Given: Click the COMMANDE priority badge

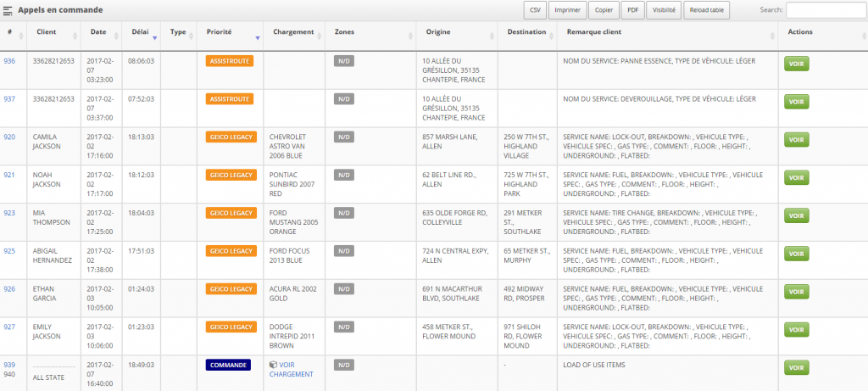Looking at the screenshot, I should 228,365.
